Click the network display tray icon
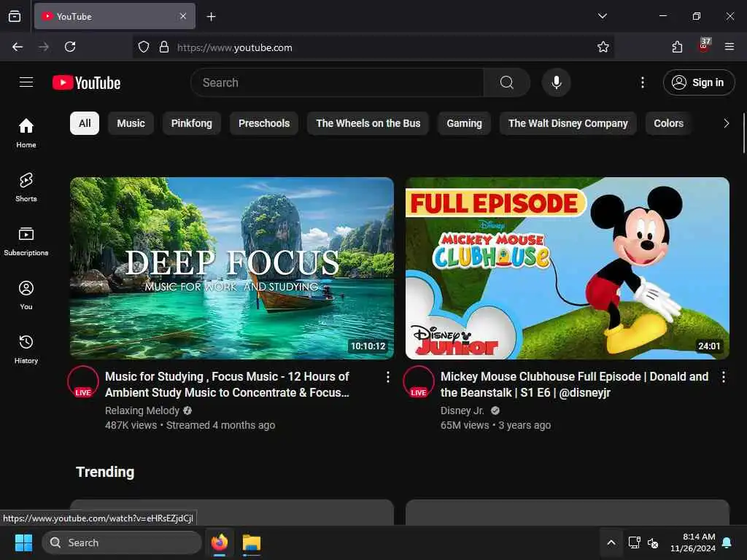The height and width of the screenshot is (560, 747). tap(634, 542)
